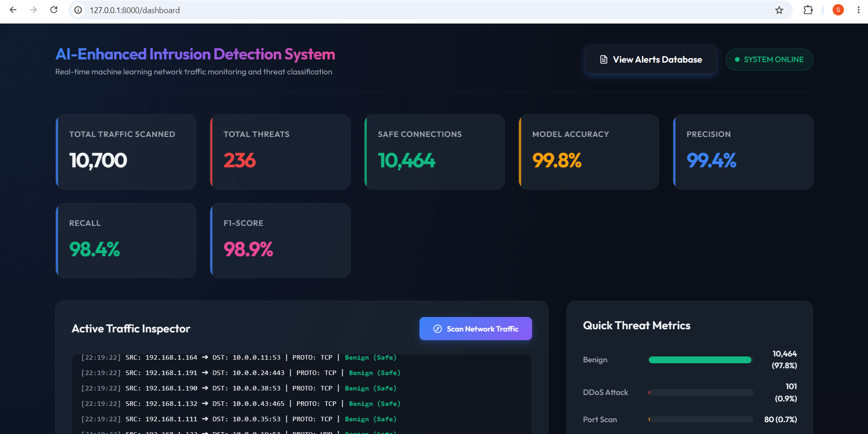The width and height of the screenshot is (868, 434).
Task: Click the SYSTEM ONLINE status badge
Action: coord(769,59)
